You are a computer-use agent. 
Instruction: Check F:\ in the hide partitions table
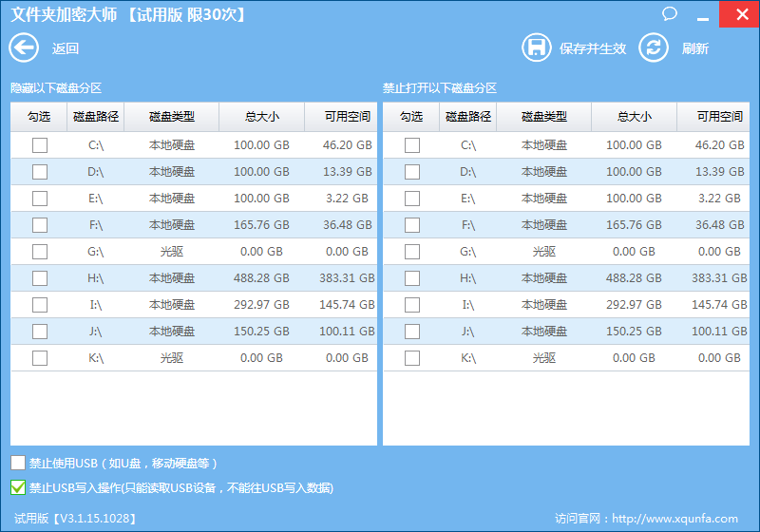40,225
